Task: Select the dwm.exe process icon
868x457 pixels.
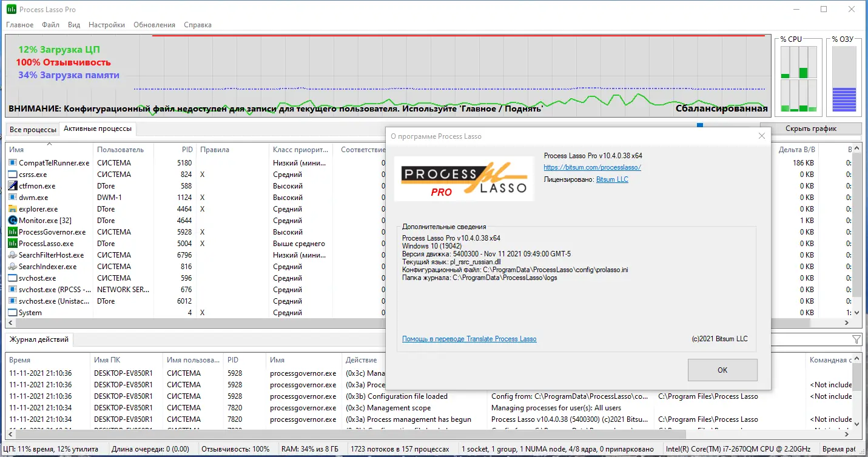Action: (x=13, y=198)
